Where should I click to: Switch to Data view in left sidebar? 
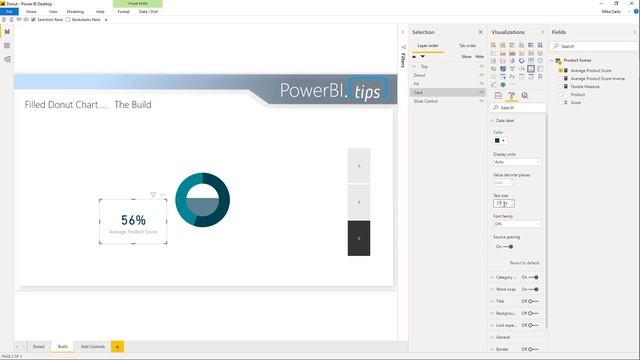tap(7, 45)
